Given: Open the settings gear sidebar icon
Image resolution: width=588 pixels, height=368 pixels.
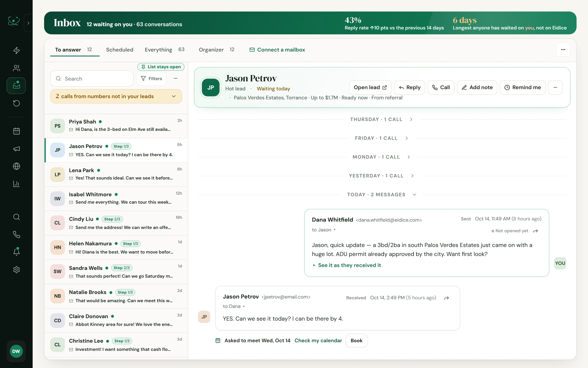Looking at the screenshot, I should point(16,270).
